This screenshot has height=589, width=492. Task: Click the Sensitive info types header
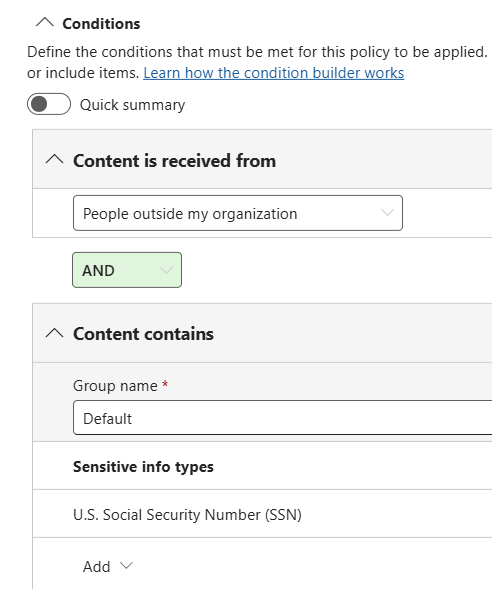[143, 467]
